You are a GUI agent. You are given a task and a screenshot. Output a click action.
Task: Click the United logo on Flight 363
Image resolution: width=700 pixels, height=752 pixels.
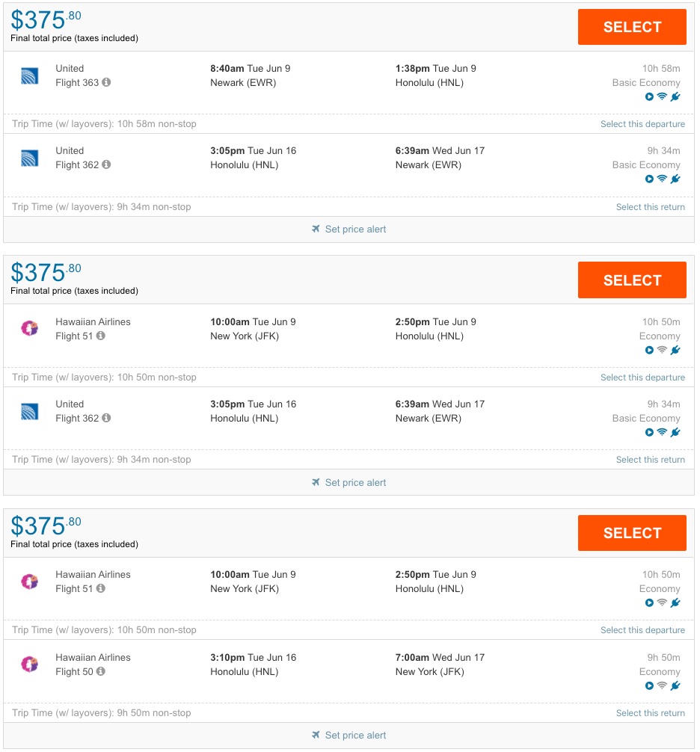tap(30, 75)
